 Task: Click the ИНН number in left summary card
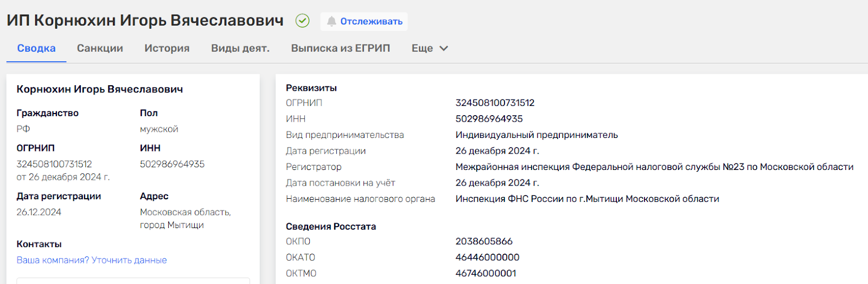pos(172,164)
